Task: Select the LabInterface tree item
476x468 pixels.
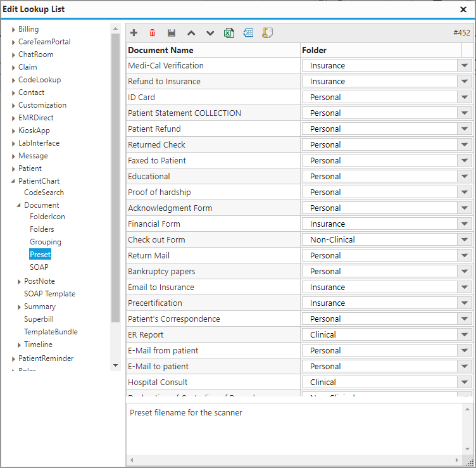Action: pyautogui.click(x=39, y=143)
